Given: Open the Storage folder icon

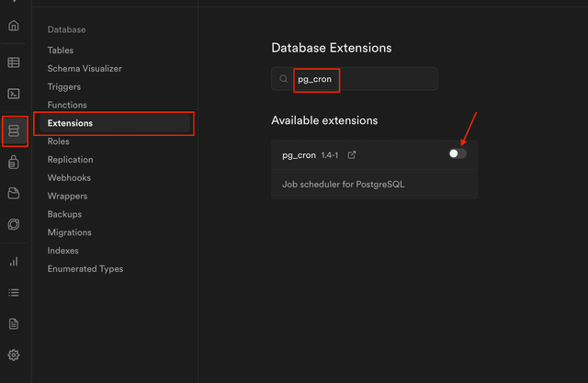Looking at the screenshot, I should coord(14,193).
